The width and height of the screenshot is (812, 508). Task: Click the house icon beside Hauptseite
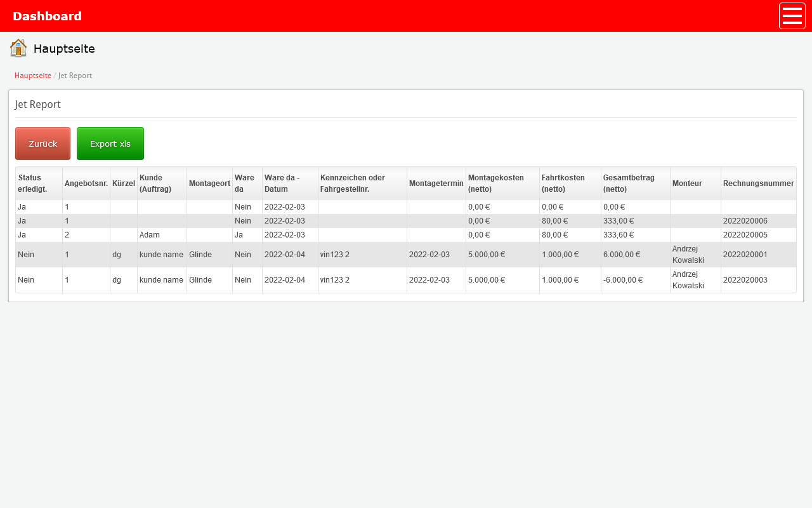(18, 48)
